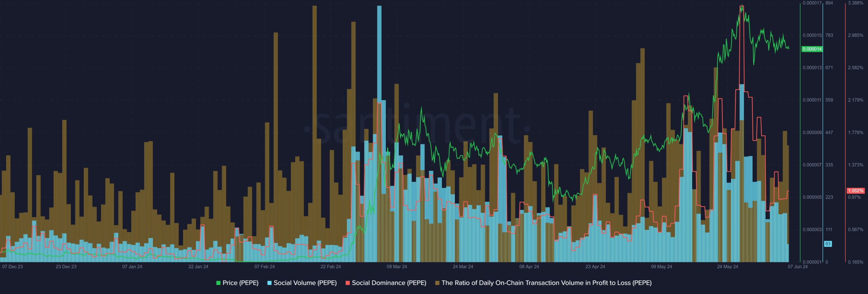
Task: Click the 24 May 24 date label
Action: (728, 267)
